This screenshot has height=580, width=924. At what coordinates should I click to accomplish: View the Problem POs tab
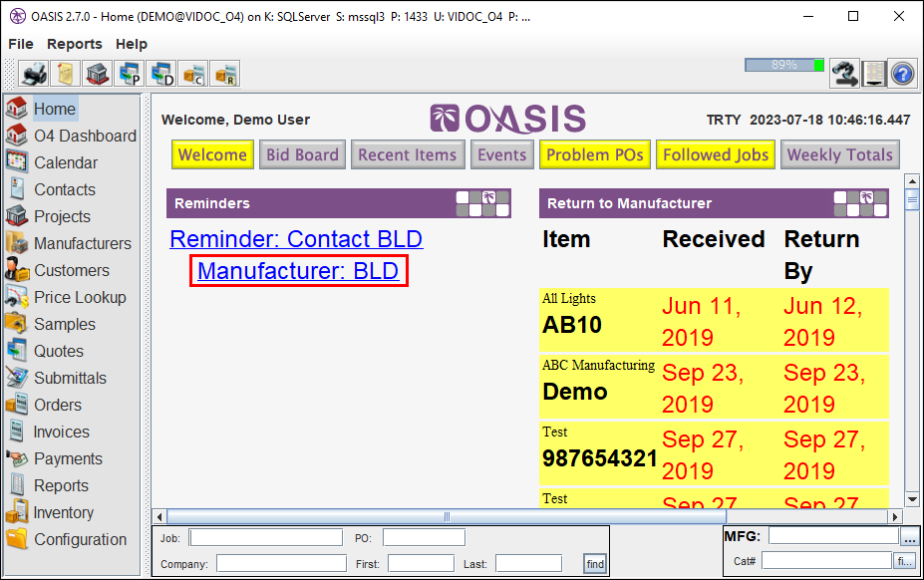coord(595,154)
